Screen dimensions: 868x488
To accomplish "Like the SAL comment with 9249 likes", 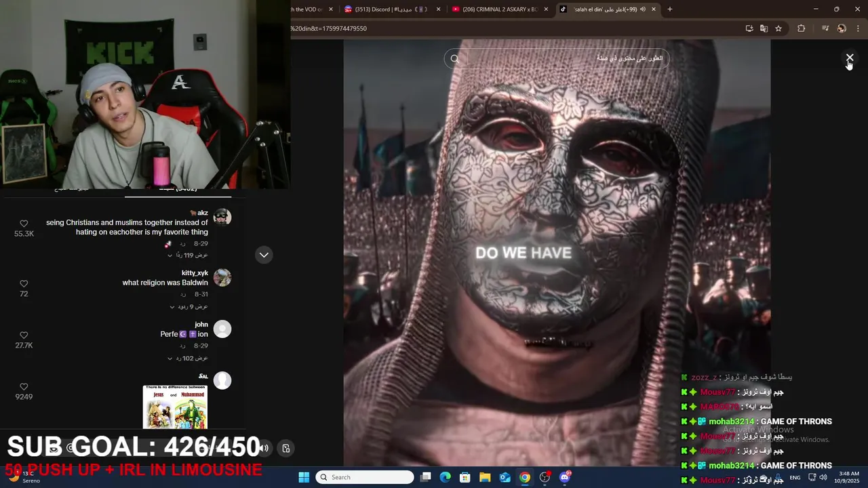I will coord(24,387).
